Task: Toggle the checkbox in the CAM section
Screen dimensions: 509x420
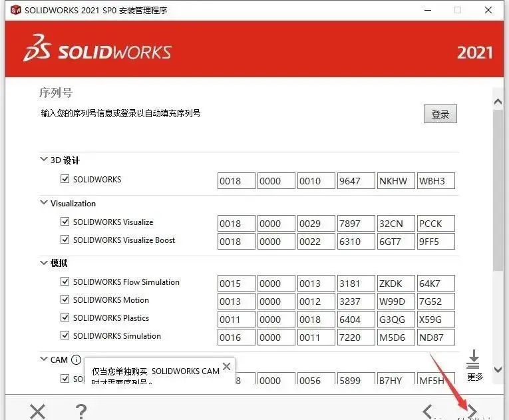Action: point(65,379)
